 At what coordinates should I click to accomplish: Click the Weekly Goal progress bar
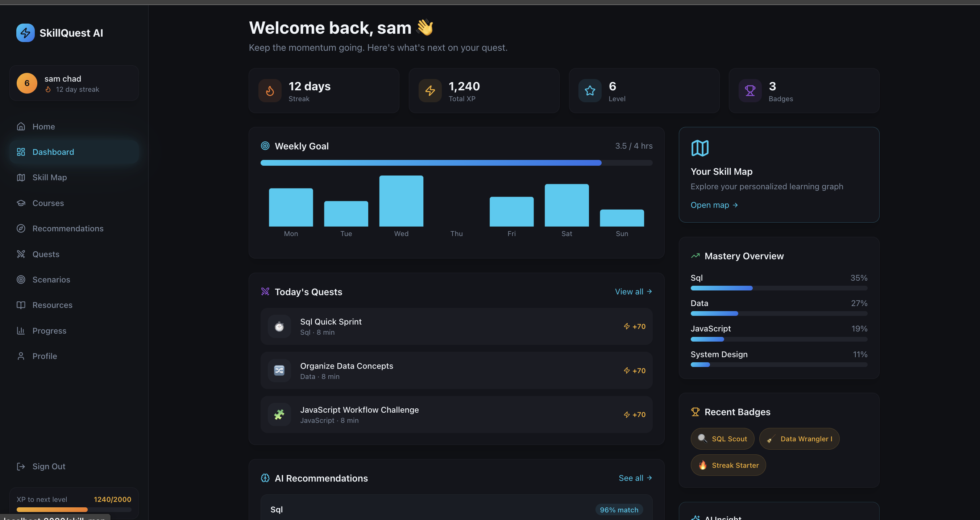pyautogui.click(x=456, y=163)
